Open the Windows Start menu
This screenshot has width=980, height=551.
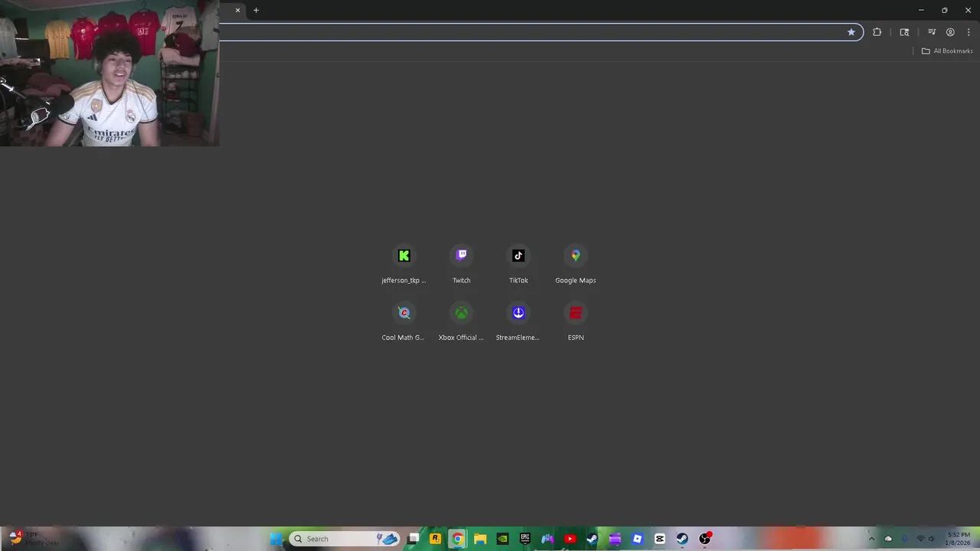[276, 539]
